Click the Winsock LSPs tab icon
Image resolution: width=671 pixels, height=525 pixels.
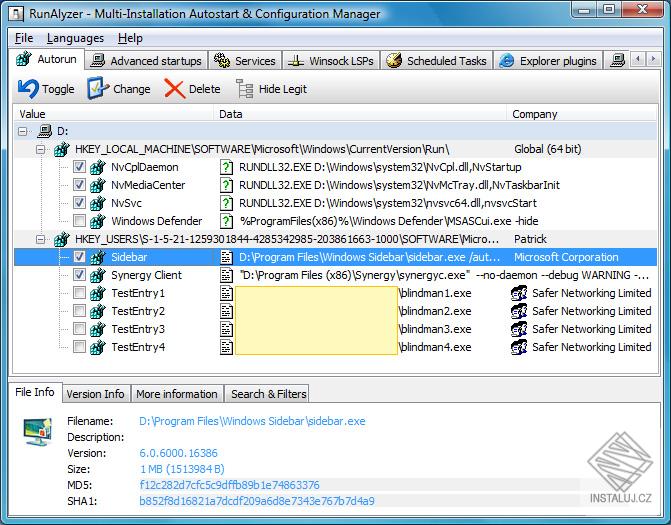[x=296, y=61]
